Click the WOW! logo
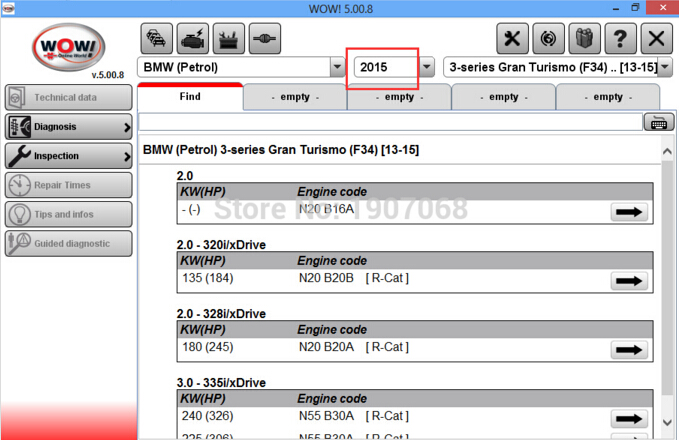679x440 pixels. coord(68,47)
